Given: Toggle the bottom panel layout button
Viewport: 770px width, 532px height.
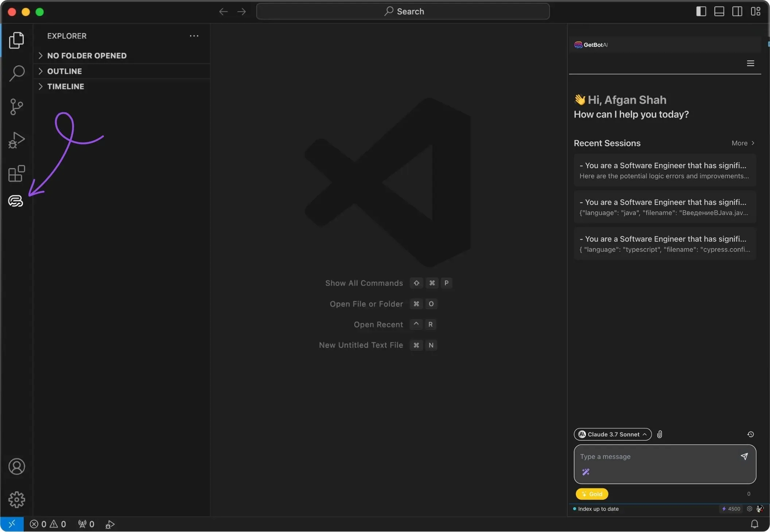Looking at the screenshot, I should coord(719,11).
